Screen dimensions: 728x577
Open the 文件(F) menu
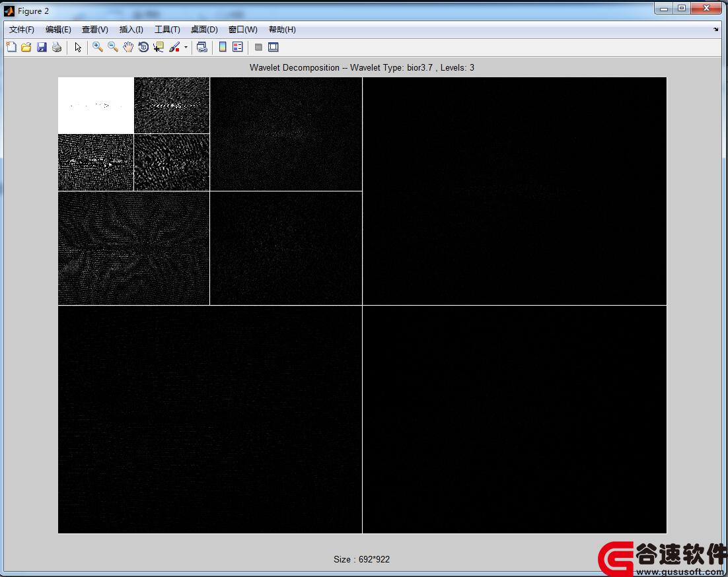pos(22,30)
